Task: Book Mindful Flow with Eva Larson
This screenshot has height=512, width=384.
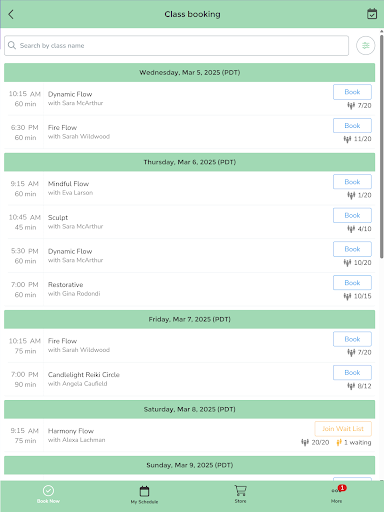Action: (x=352, y=182)
